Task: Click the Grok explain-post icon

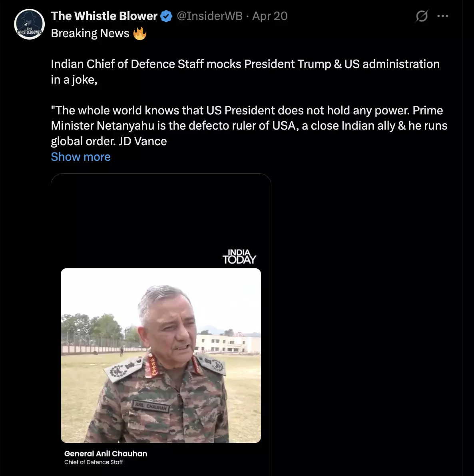Action: (422, 16)
